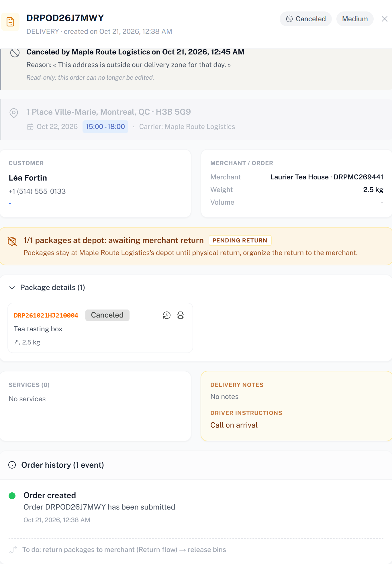Click the orange delivery document icon
Screen dimensions: 392x564
10,22
